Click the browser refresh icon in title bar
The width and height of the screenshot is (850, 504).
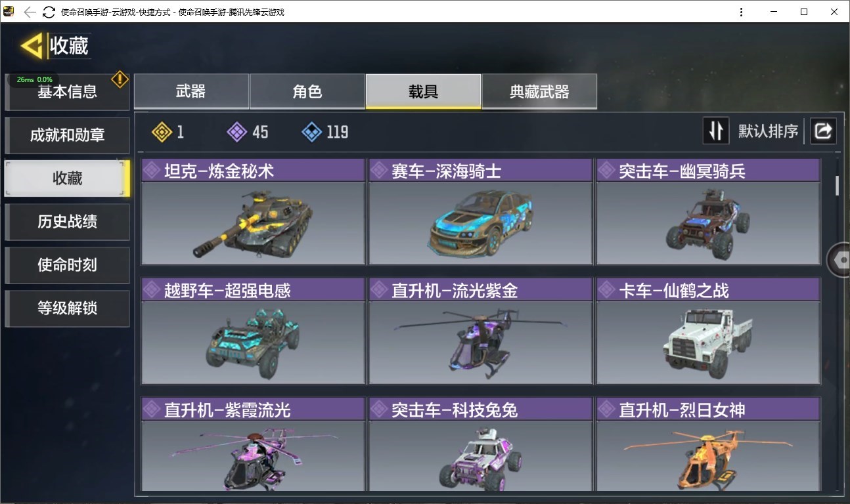(49, 12)
